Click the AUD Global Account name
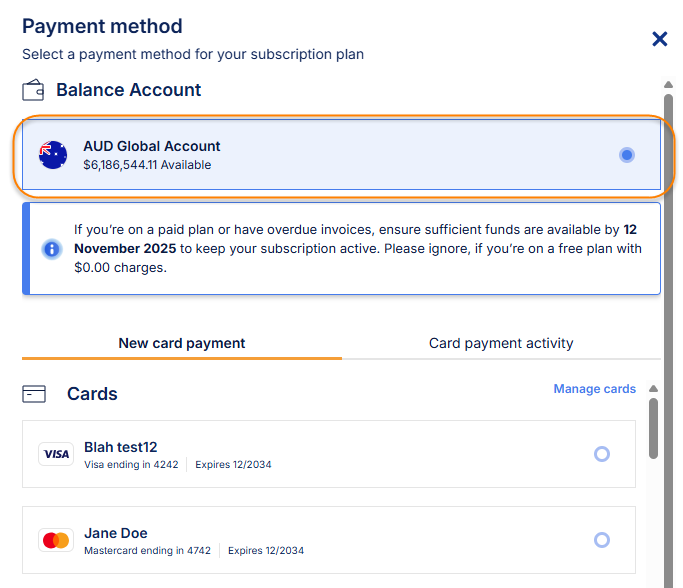Image resolution: width=683 pixels, height=588 pixels. 152,146
